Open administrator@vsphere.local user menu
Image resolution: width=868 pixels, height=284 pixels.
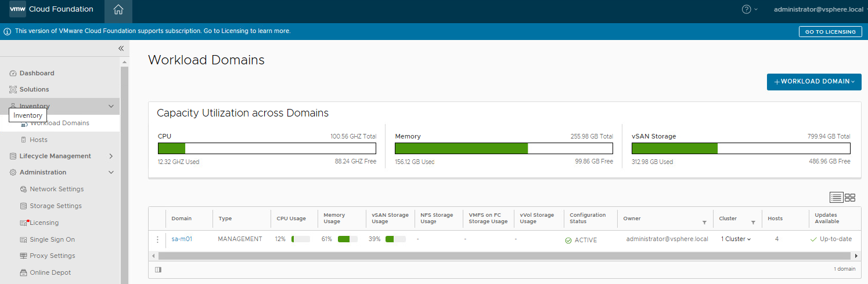pos(819,9)
